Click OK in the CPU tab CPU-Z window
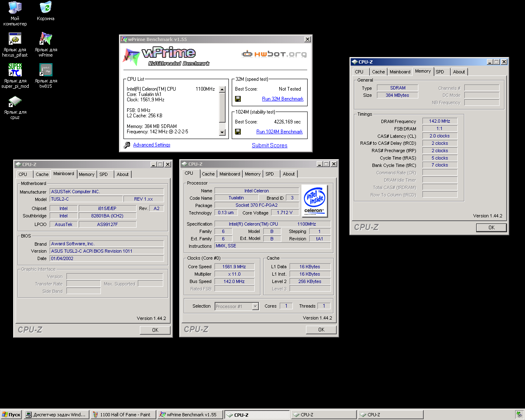Screen dimensions: 525x420 pyautogui.click(x=321, y=329)
